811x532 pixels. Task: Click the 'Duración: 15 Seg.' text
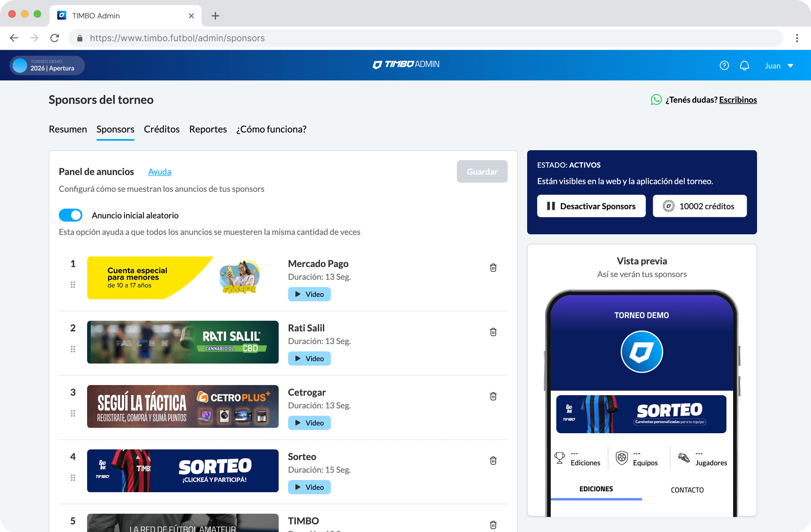pyautogui.click(x=319, y=470)
